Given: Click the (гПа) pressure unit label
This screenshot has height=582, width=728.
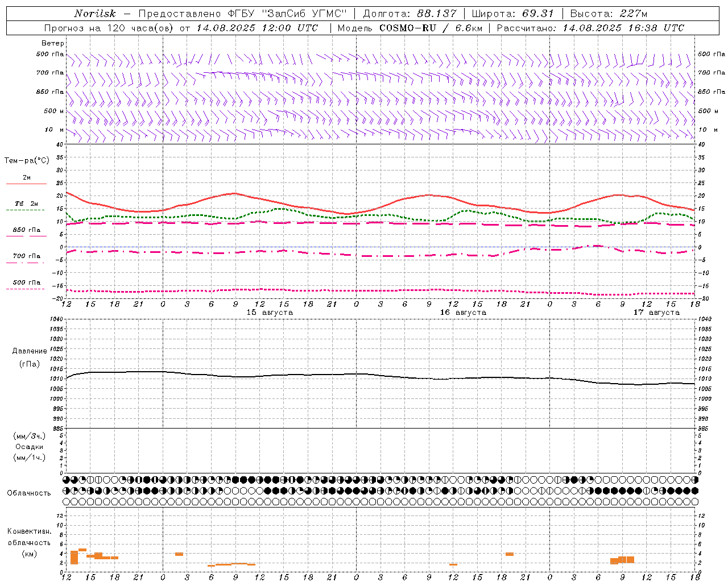Looking at the screenshot, I should click(x=30, y=364).
